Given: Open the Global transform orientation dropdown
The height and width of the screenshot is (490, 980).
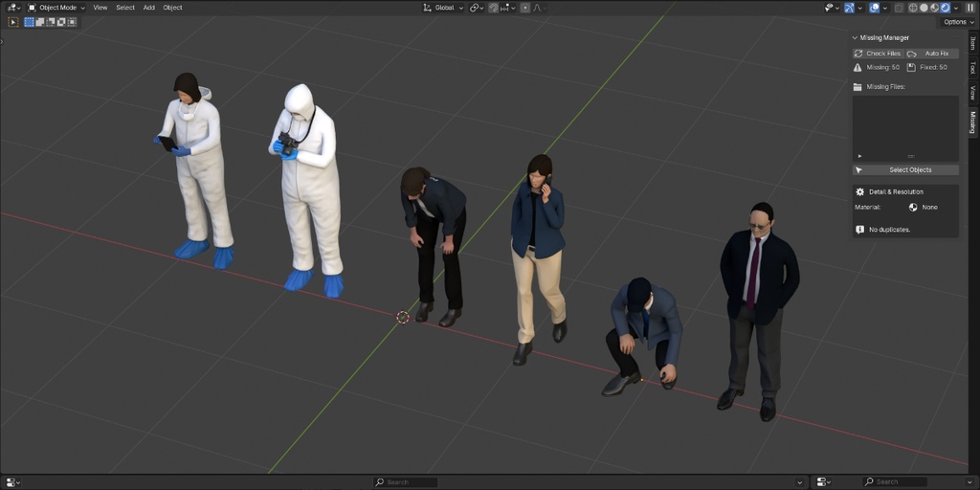Looking at the screenshot, I should (443, 8).
